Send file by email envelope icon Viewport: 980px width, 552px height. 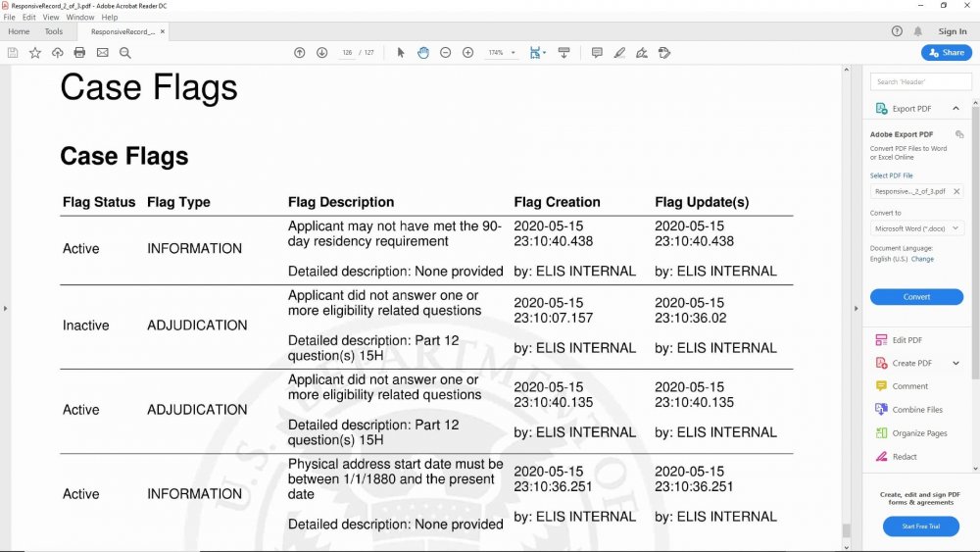click(103, 53)
